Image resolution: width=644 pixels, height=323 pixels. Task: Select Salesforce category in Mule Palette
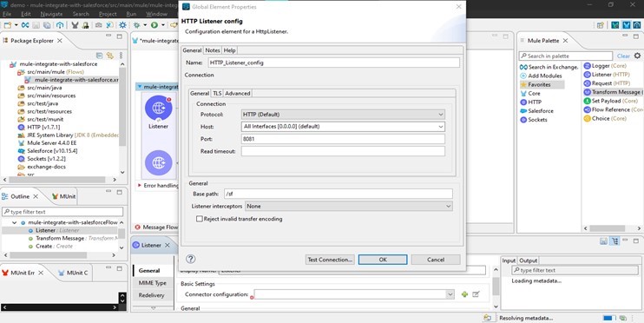[536, 111]
